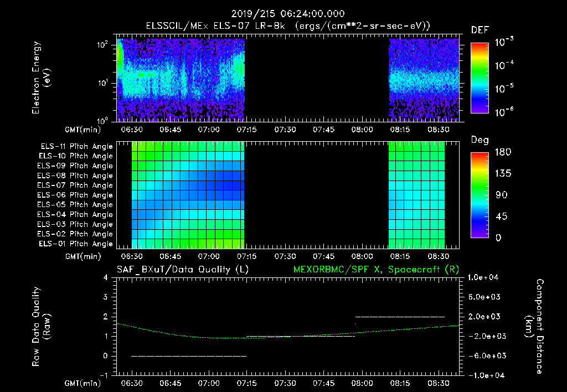Click the 10^-4 tick on DEF scale
Screen dimensions: 567x392
[x=504, y=65]
